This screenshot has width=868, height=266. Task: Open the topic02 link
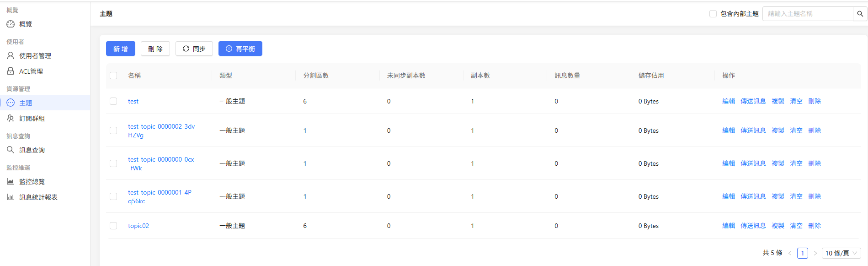coord(138,226)
